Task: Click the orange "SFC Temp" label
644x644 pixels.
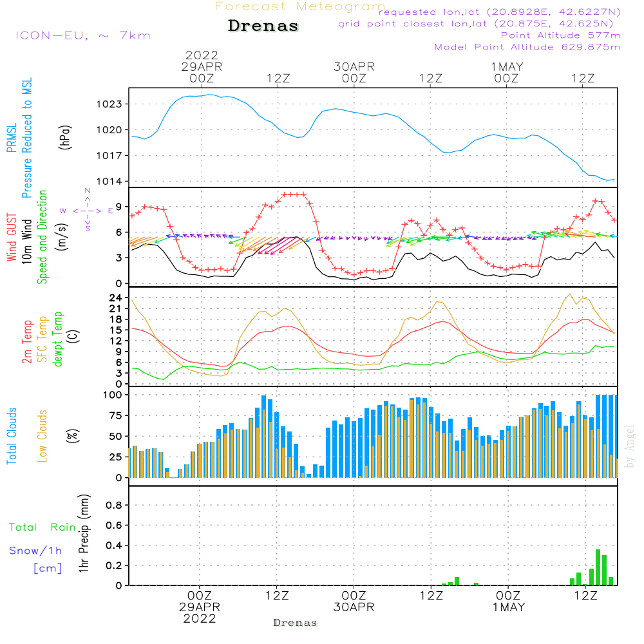Action: [43, 339]
